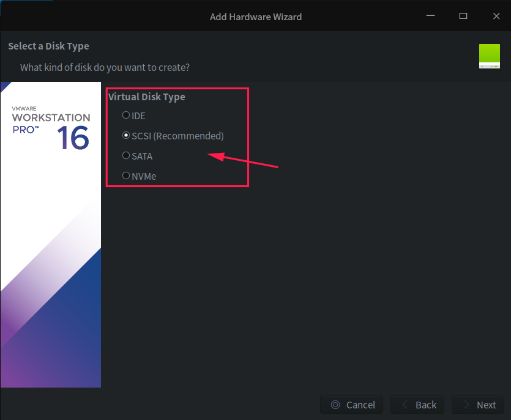511x420 pixels.
Task: Click the 'Select a Disk Type' title
Action: [48, 46]
